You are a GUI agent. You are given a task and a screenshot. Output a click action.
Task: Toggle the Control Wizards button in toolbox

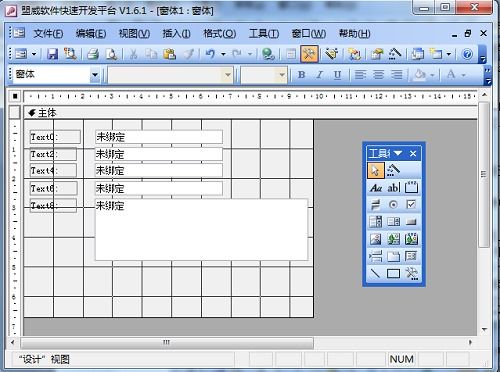pyautogui.click(x=394, y=170)
